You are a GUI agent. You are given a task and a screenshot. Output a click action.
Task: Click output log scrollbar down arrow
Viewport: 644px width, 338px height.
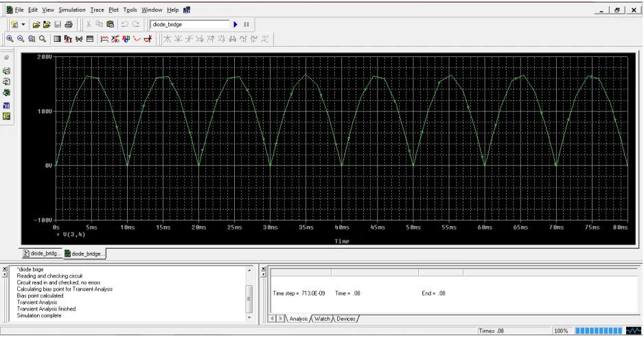249,318
